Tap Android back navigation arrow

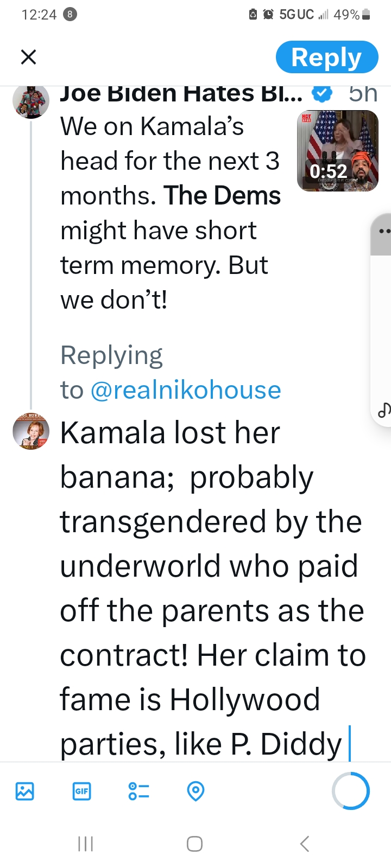coord(305,844)
